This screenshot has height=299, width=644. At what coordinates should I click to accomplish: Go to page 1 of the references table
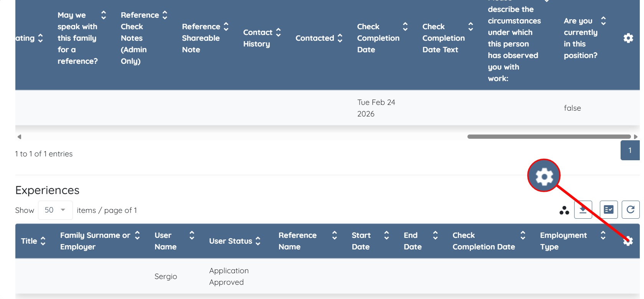click(x=630, y=150)
